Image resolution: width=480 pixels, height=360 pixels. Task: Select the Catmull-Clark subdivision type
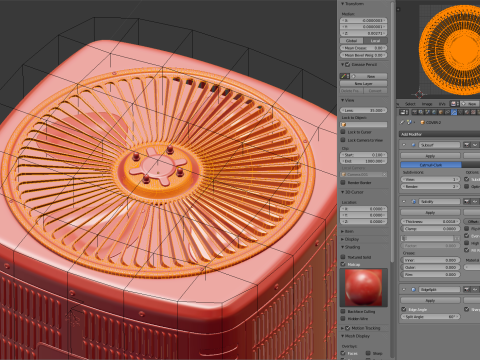(431, 165)
